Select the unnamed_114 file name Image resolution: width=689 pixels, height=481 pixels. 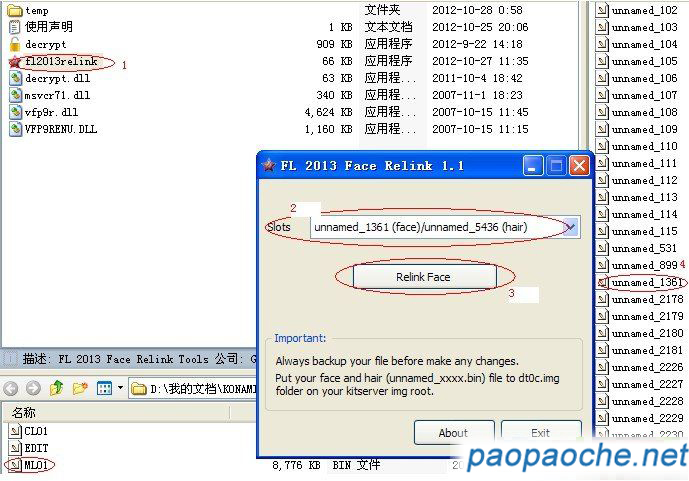pyautogui.click(x=645, y=214)
